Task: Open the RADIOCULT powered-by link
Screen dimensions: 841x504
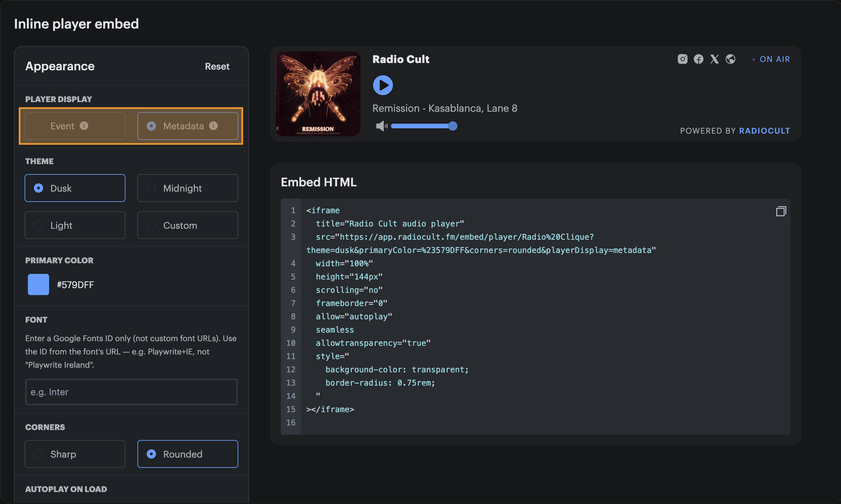Action: point(765,131)
